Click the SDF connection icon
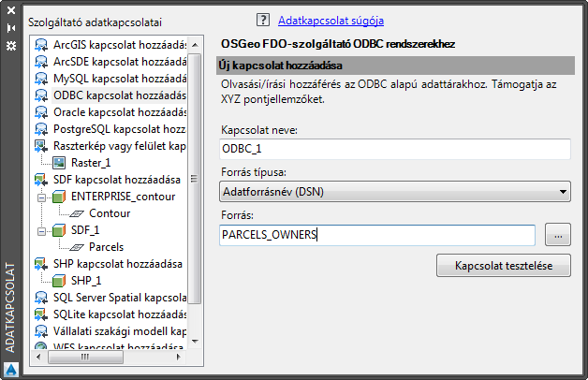This screenshot has height=380, width=588. tap(41, 180)
